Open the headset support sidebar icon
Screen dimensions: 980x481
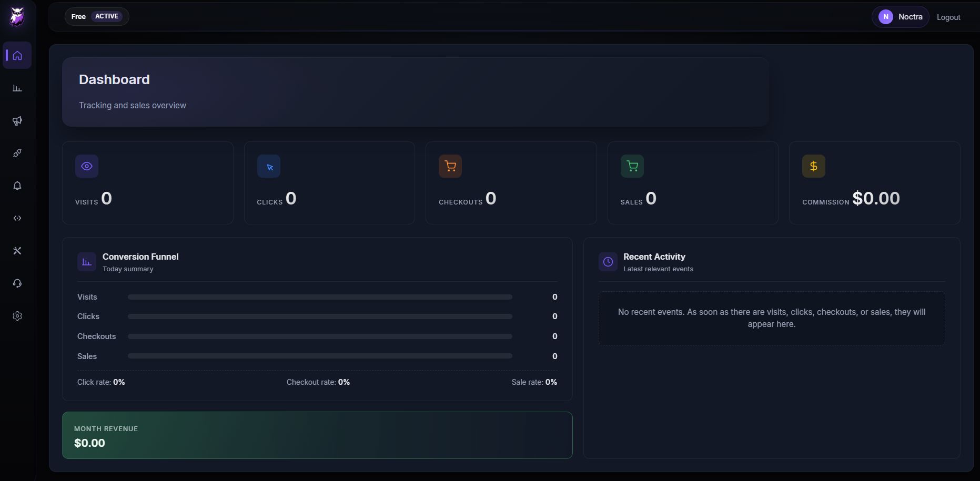[17, 283]
